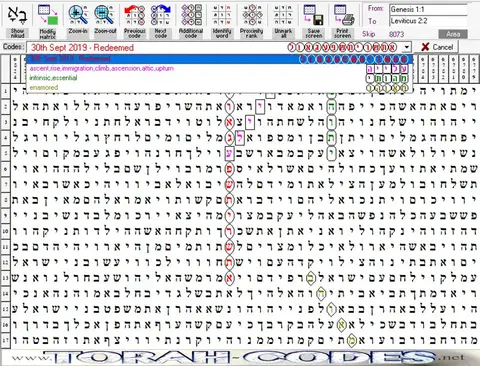Click green boxed letter in row 4
The height and width of the screenshot is (366, 480).
click(x=332, y=138)
